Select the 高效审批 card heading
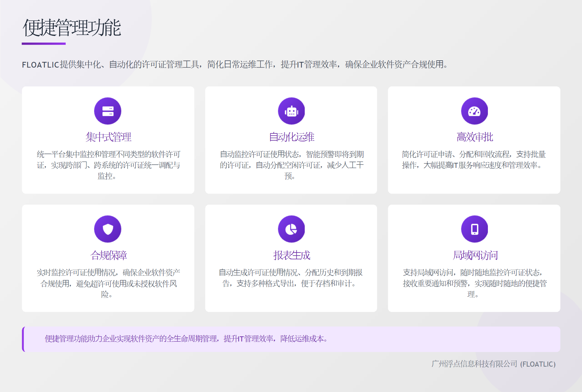Image resolution: width=582 pixels, height=392 pixels. [x=474, y=137]
